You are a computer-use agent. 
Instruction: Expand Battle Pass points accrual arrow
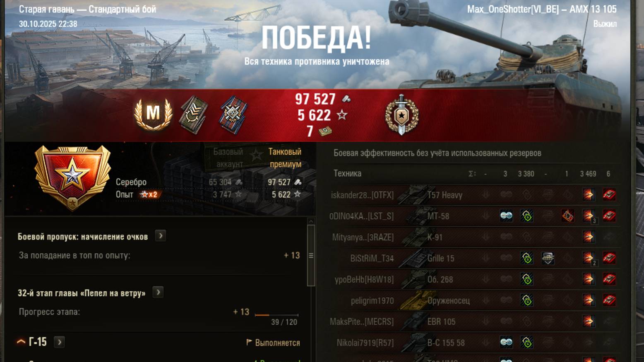tap(161, 236)
